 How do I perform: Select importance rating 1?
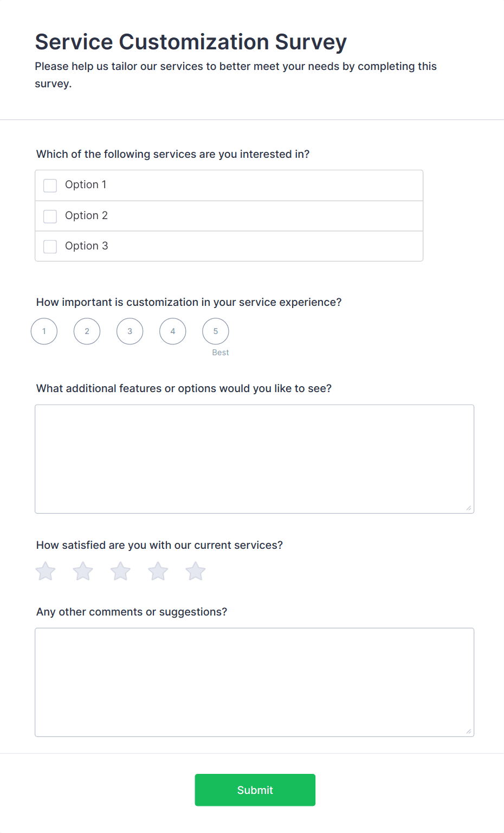(43, 331)
